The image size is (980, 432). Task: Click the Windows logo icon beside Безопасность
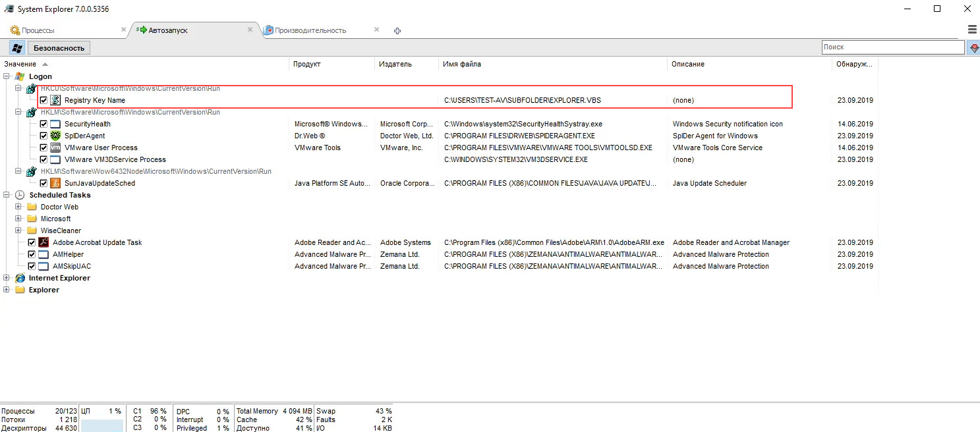[x=17, y=47]
